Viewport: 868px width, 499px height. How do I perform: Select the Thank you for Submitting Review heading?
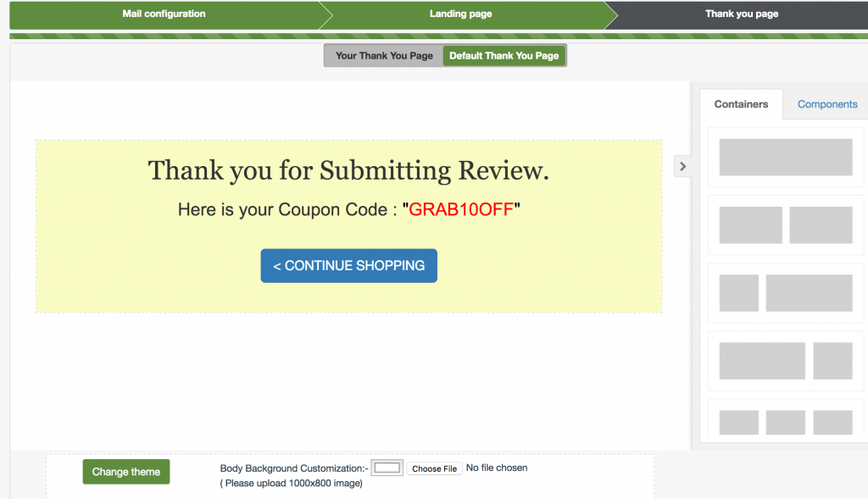coord(348,170)
